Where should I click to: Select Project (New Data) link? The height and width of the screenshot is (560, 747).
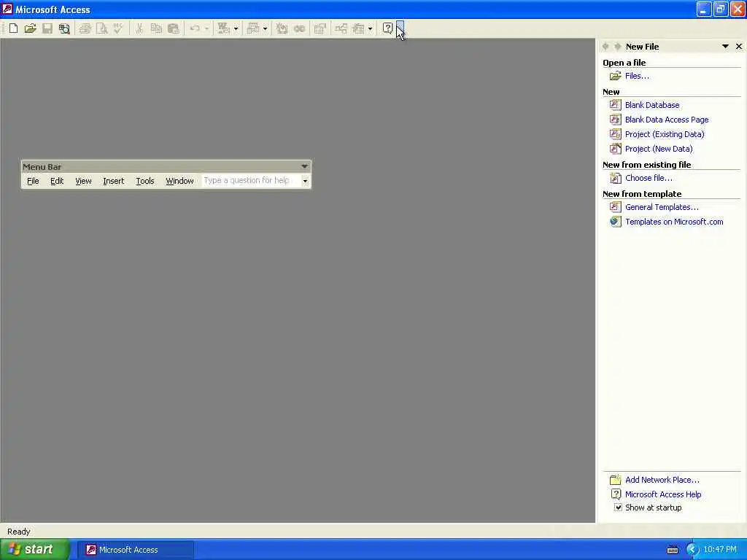[659, 149]
